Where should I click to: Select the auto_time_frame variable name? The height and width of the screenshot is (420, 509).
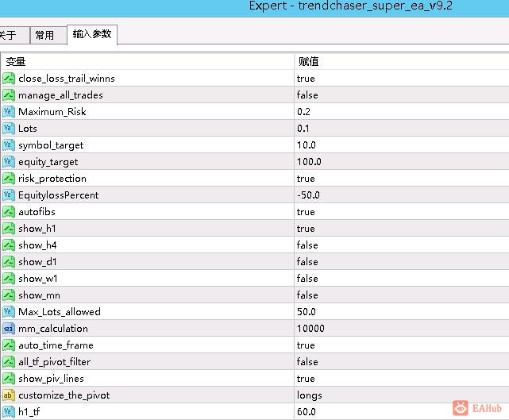[x=56, y=345]
